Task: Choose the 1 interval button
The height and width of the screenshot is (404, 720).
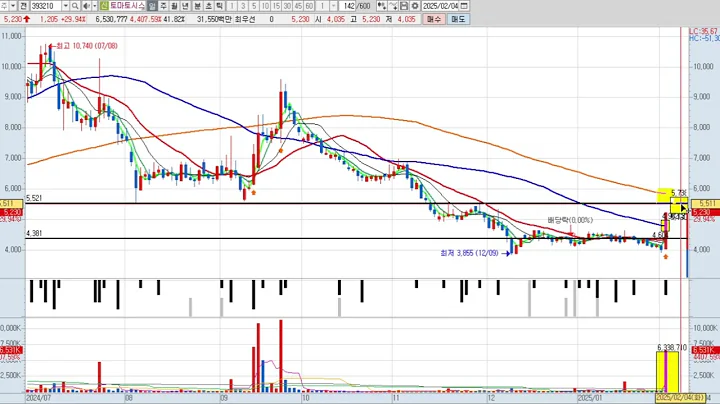Action: [x=232, y=6]
